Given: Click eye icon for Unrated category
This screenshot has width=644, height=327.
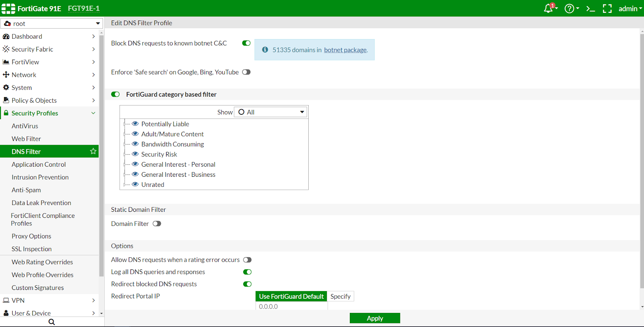Looking at the screenshot, I should pyautogui.click(x=135, y=184).
